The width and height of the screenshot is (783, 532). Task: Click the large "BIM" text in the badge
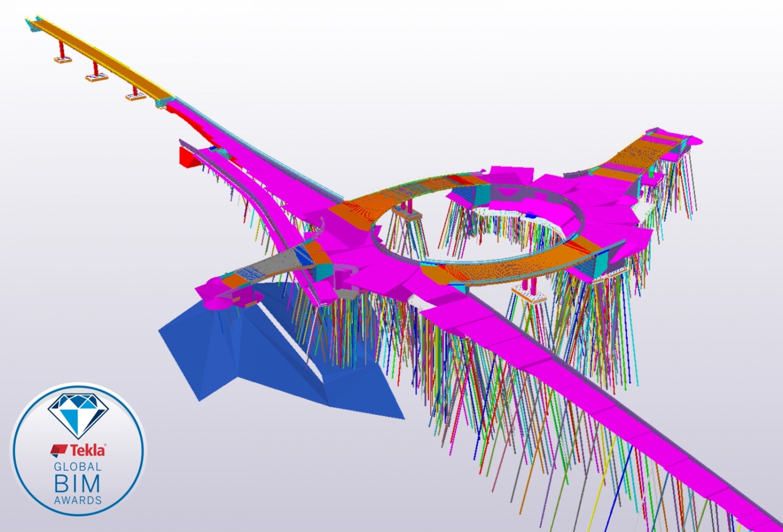[77, 485]
